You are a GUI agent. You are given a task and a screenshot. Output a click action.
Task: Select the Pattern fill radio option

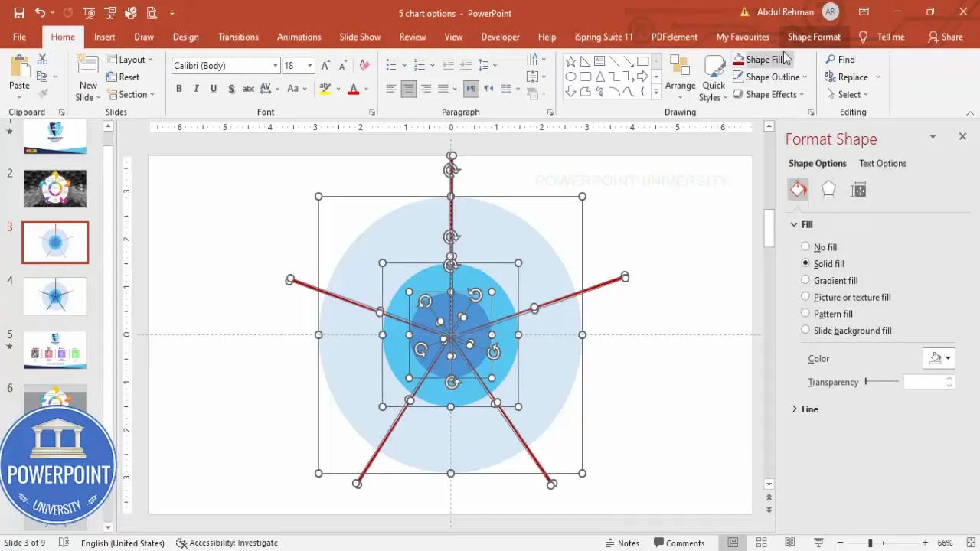click(x=805, y=313)
